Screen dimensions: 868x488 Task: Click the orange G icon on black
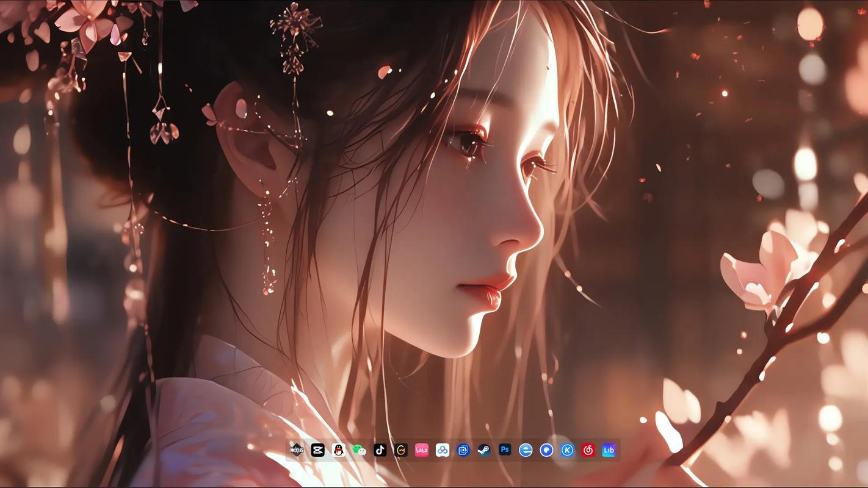400,450
